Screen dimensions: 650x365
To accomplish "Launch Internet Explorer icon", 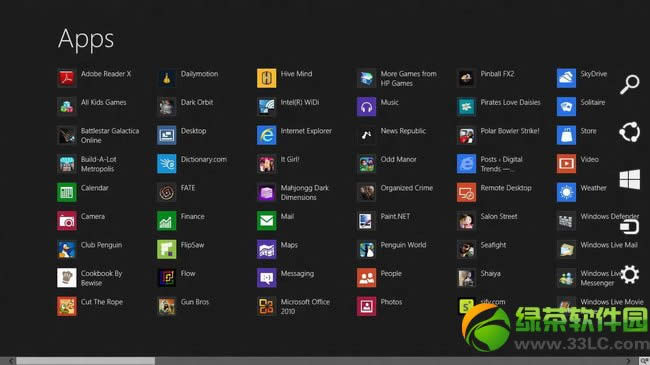I will (x=267, y=135).
